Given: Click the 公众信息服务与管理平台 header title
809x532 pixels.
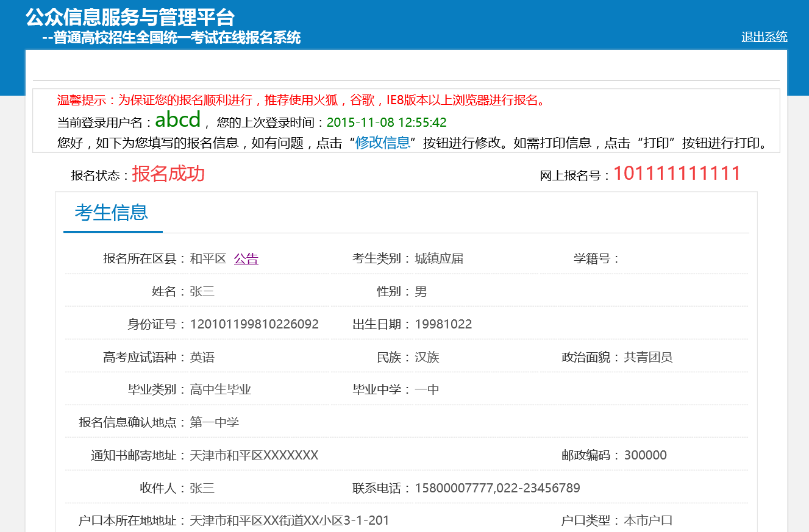Looking at the screenshot, I should [130, 17].
